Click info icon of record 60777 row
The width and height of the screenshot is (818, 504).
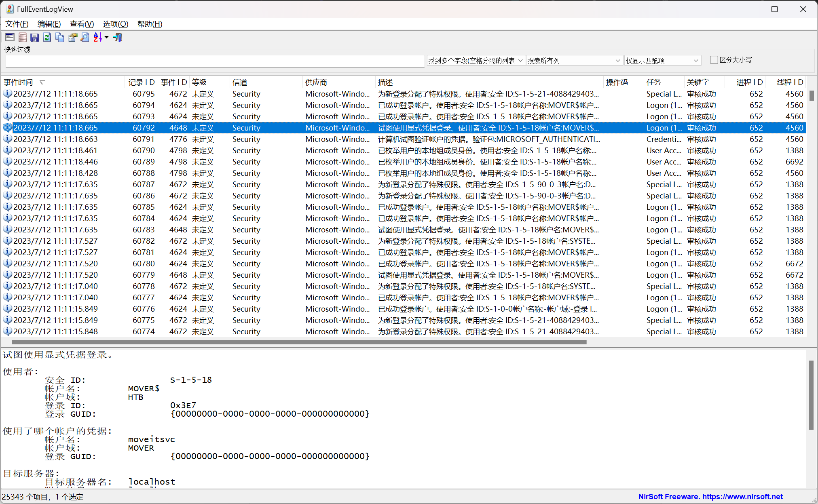point(7,297)
